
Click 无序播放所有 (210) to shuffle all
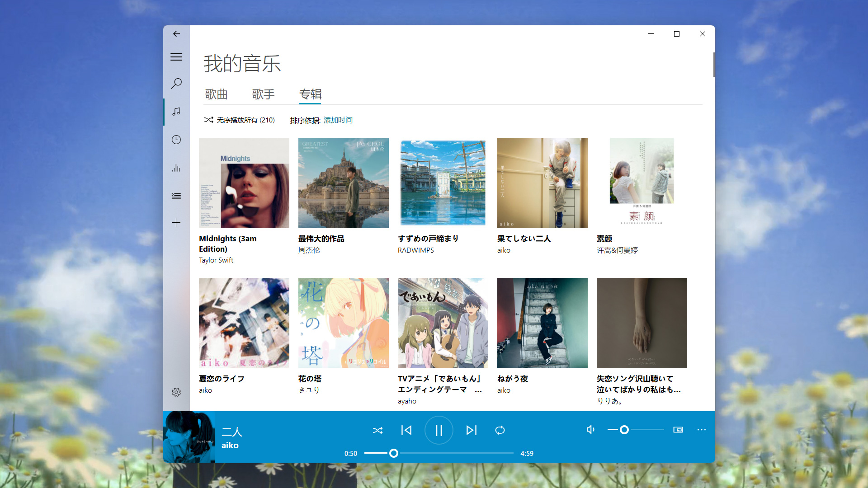point(239,120)
